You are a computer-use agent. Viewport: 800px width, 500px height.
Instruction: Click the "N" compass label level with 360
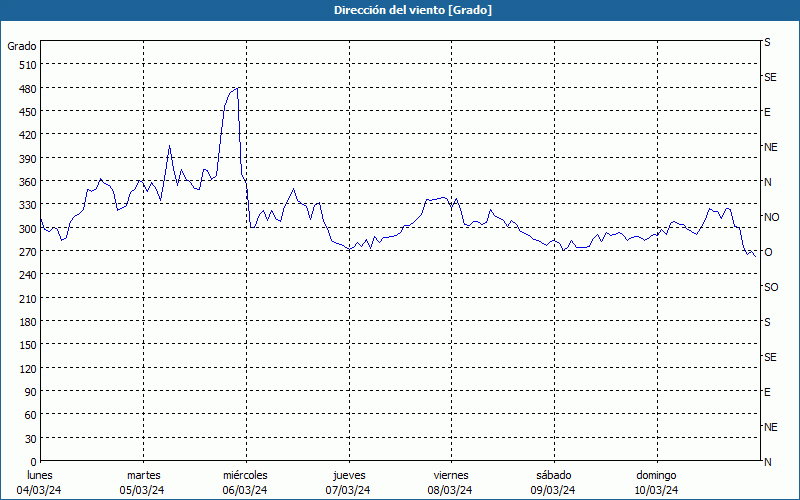[x=767, y=182]
